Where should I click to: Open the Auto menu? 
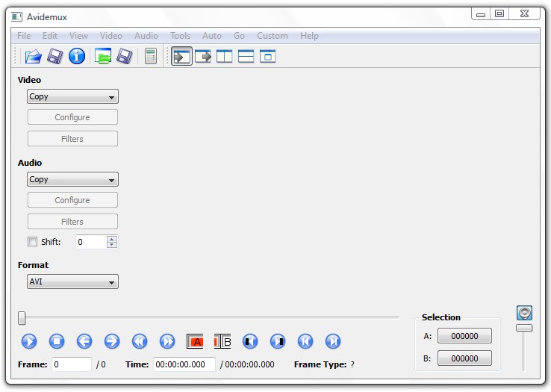[x=212, y=36]
